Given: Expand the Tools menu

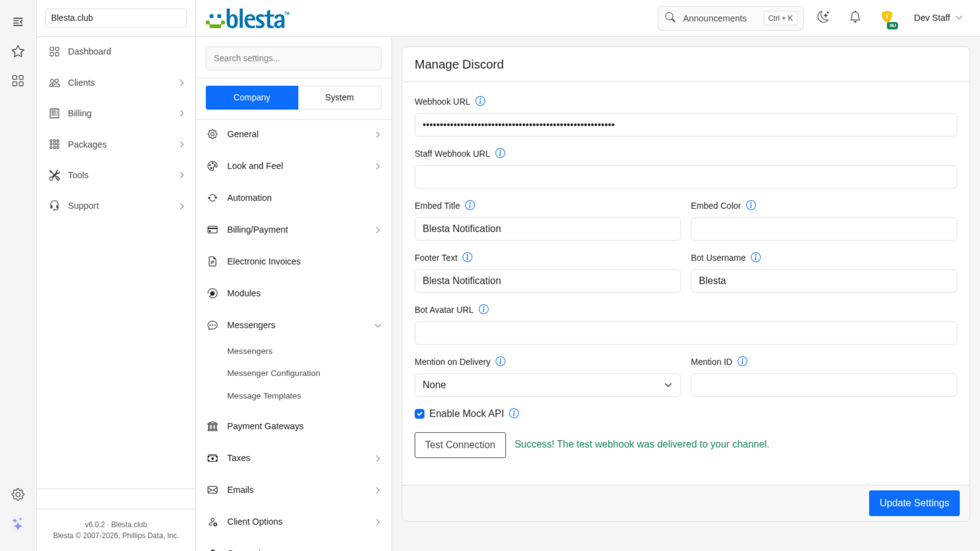Looking at the screenshot, I should 116,175.
